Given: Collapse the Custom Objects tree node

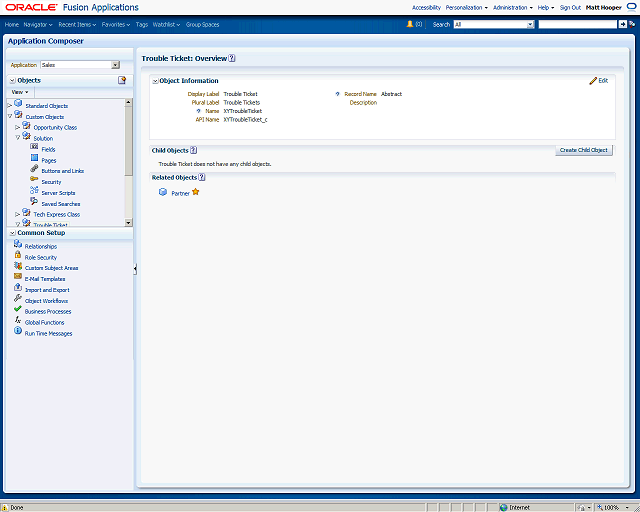Looking at the screenshot, I should click(x=10, y=116).
